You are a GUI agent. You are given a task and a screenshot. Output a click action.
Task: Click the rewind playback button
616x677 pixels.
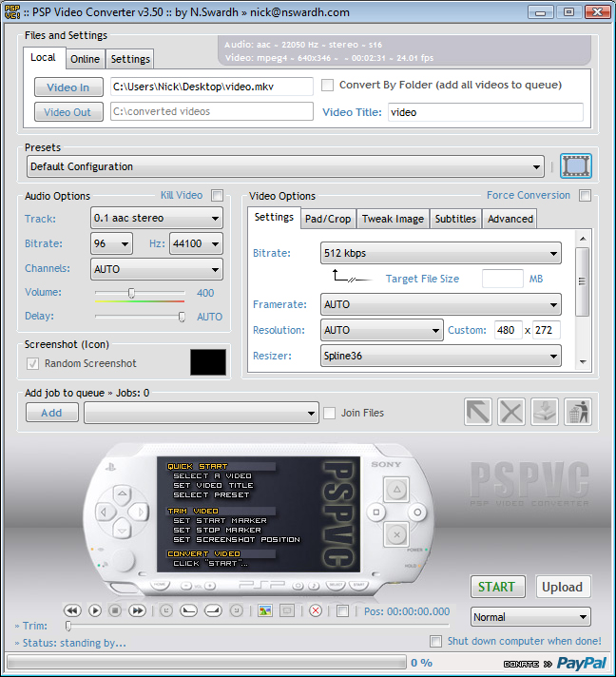pos(72,610)
